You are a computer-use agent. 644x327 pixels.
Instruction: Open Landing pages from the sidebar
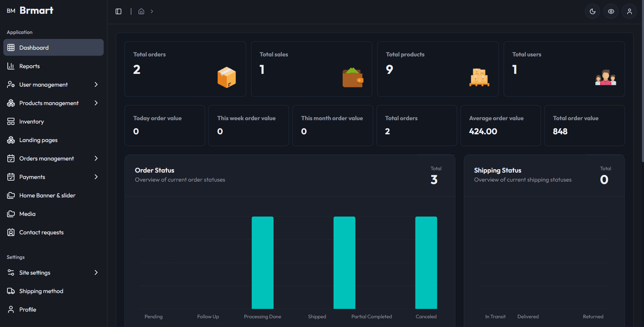(38, 140)
